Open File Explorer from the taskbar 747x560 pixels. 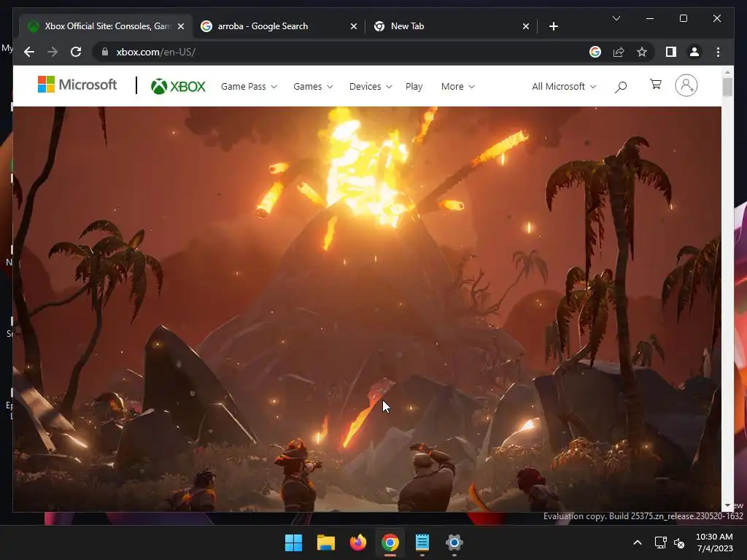pyautogui.click(x=326, y=542)
